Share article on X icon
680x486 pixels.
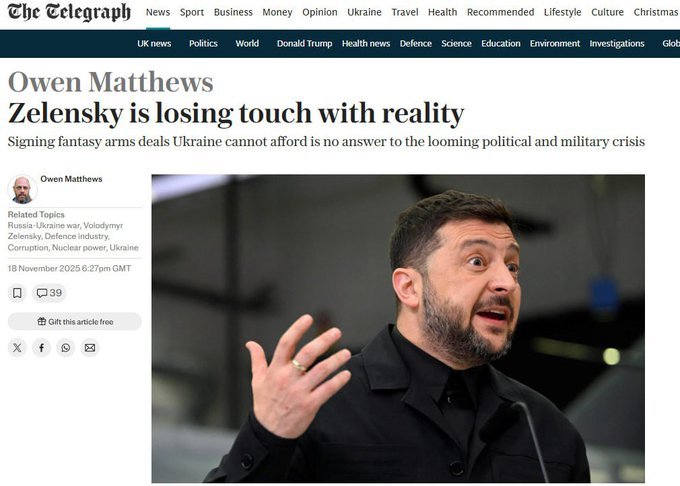point(17,348)
